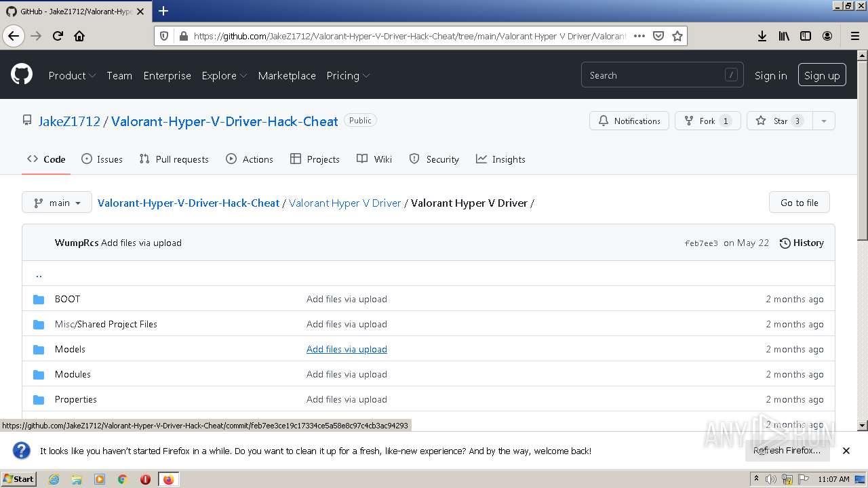Click the Notifications button
Screen dimensions: 868x488
pyautogui.click(x=629, y=121)
